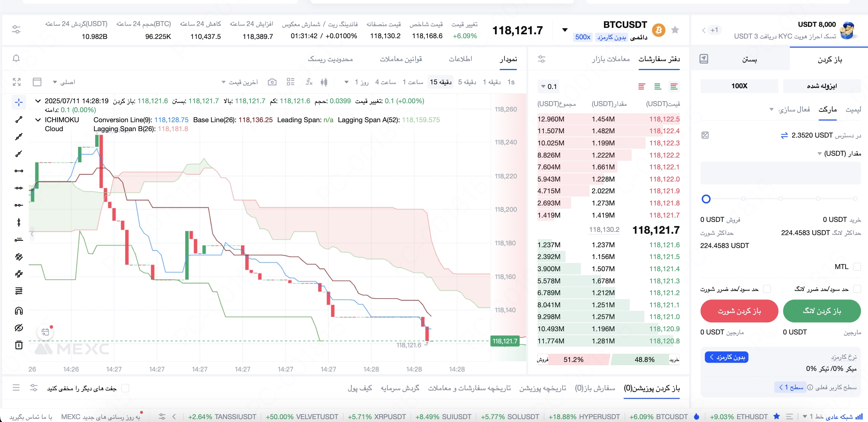Enable long take-profit/stop-loss checkbox
868x422 pixels.
[857, 289]
